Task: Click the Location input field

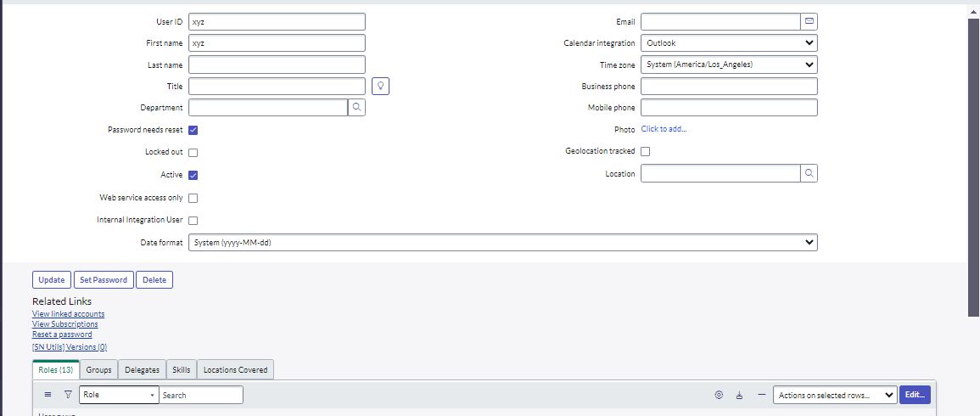Action: 720,173
